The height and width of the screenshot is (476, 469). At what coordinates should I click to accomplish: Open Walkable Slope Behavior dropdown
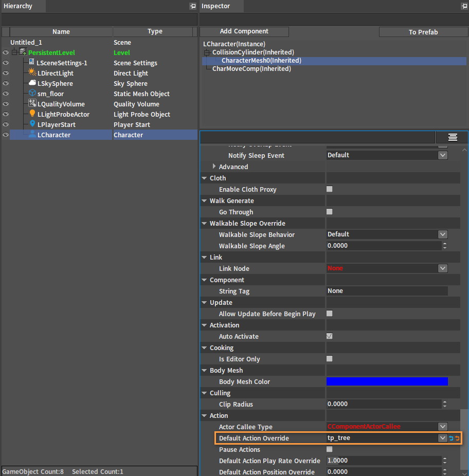(x=443, y=234)
